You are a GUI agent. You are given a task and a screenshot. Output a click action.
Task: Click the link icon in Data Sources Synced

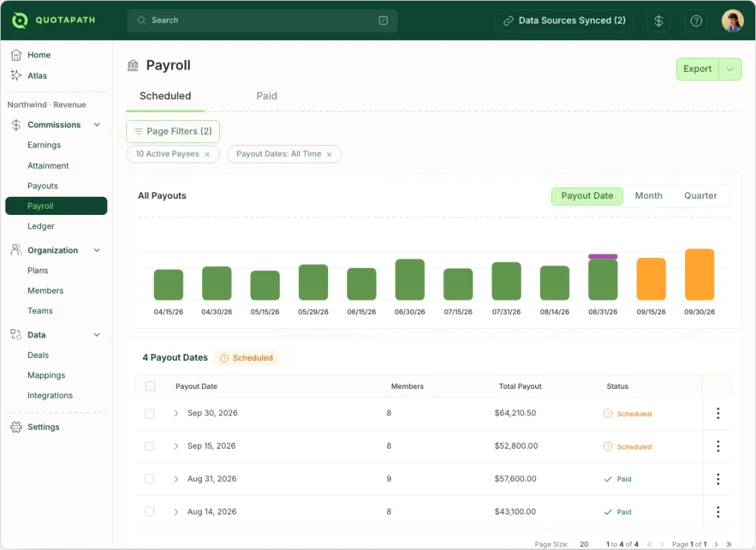[508, 20]
